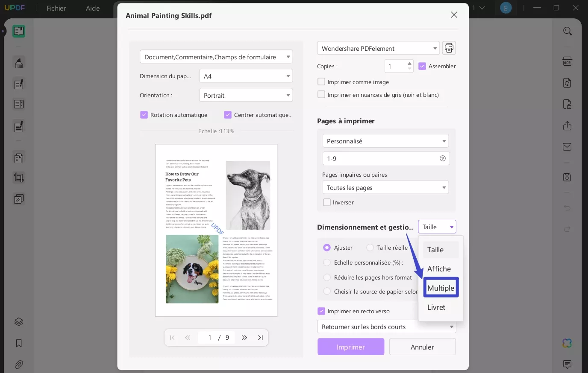
Task: Click the printer icon next to Wondershare PDFelement
Action: (449, 48)
